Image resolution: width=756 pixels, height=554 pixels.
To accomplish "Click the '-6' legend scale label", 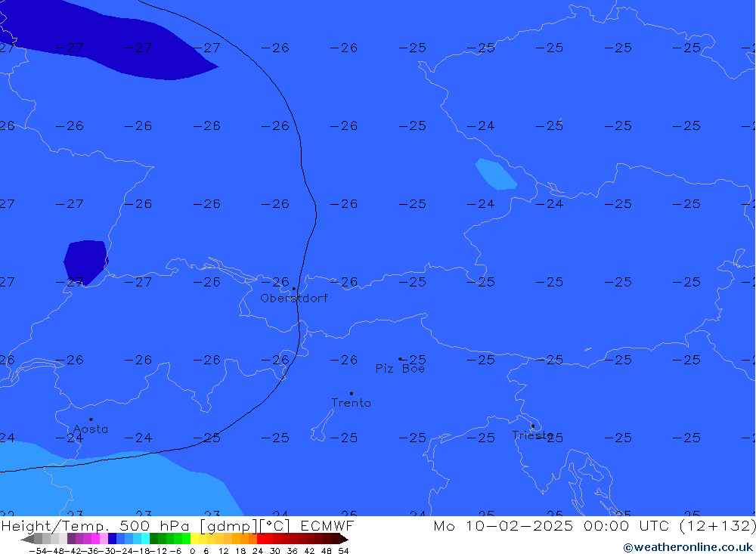I will coord(175,551).
